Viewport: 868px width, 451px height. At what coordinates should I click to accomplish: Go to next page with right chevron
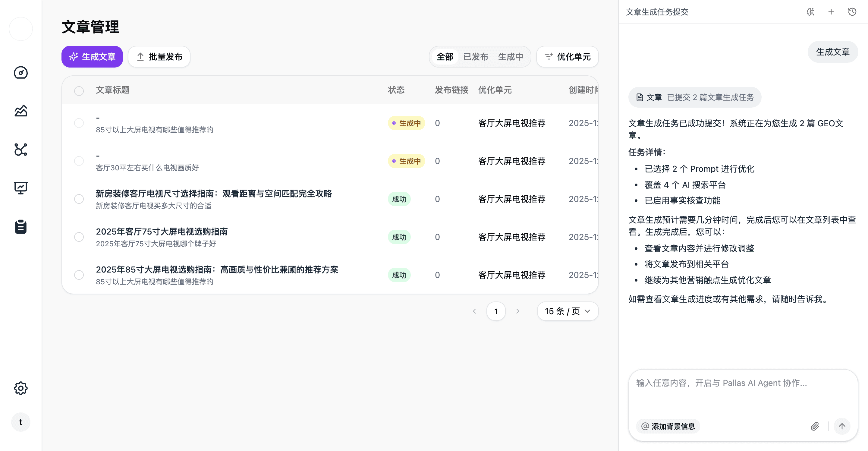coord(517,311)
